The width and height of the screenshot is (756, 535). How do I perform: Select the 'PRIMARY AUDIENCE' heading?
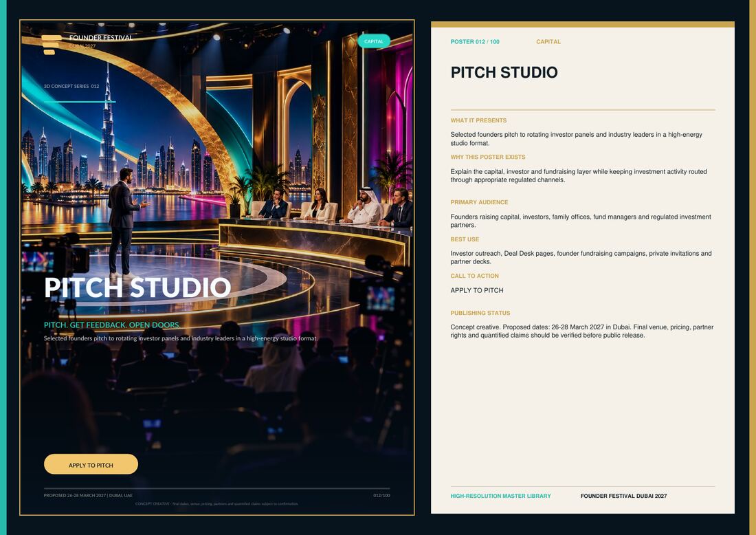(x=479, y=203)
